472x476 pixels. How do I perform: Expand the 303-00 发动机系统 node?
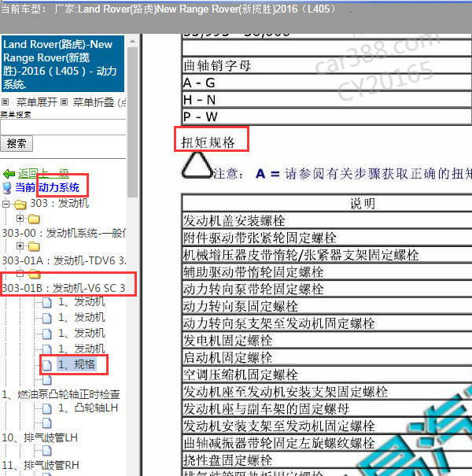20,218
